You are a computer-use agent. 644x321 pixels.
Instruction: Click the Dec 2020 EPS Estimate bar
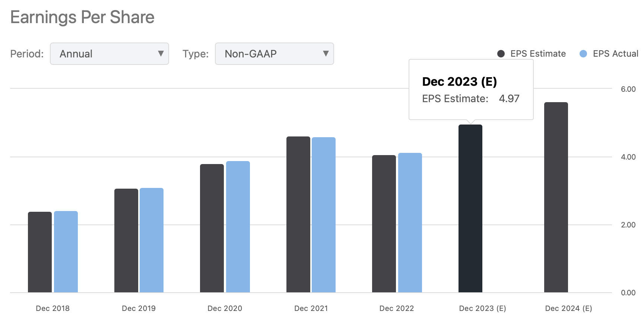pyautogui.click(x=212, y=228)
